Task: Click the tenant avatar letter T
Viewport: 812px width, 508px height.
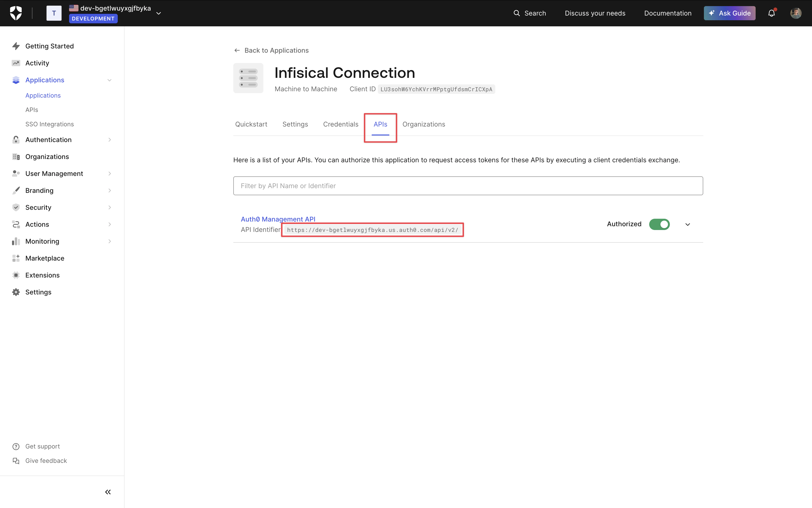Action: [54, 13]
